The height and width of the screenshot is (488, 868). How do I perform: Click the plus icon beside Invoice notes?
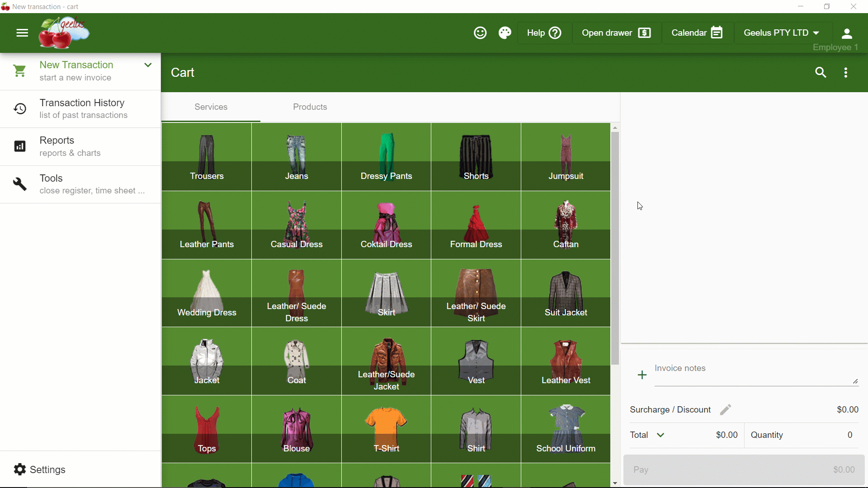click(x=642, y=375)
